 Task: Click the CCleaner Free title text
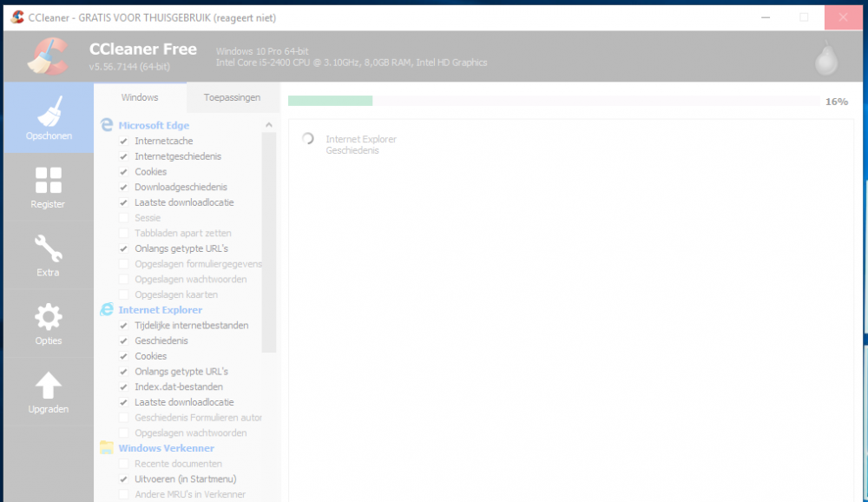click(143, 49)
